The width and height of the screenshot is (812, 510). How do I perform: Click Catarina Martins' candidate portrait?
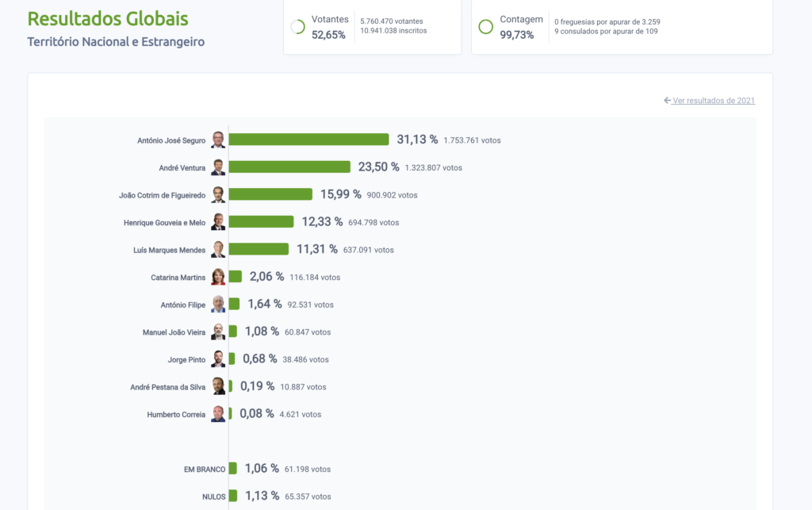pyautogui.click(x=218, y=277)
